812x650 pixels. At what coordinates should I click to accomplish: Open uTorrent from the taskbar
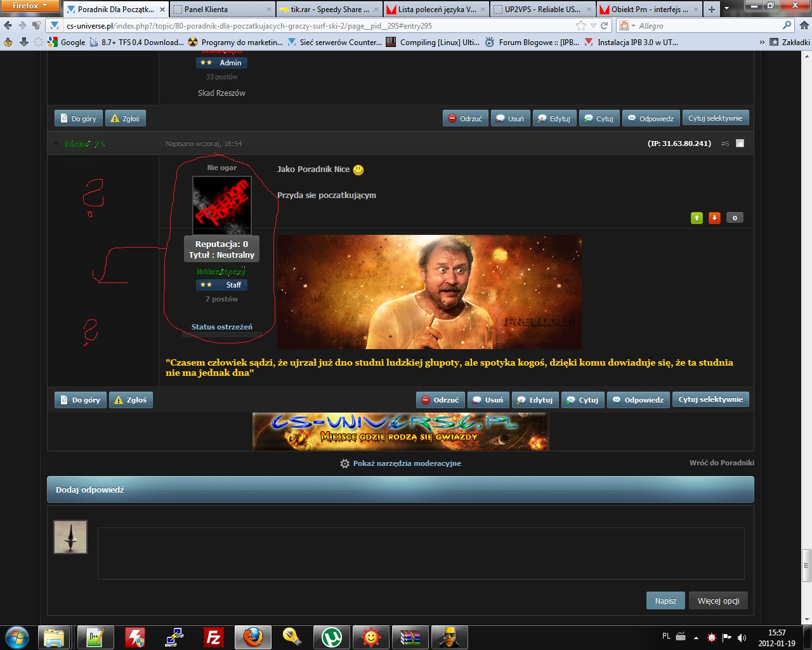[x=331, y=637]
